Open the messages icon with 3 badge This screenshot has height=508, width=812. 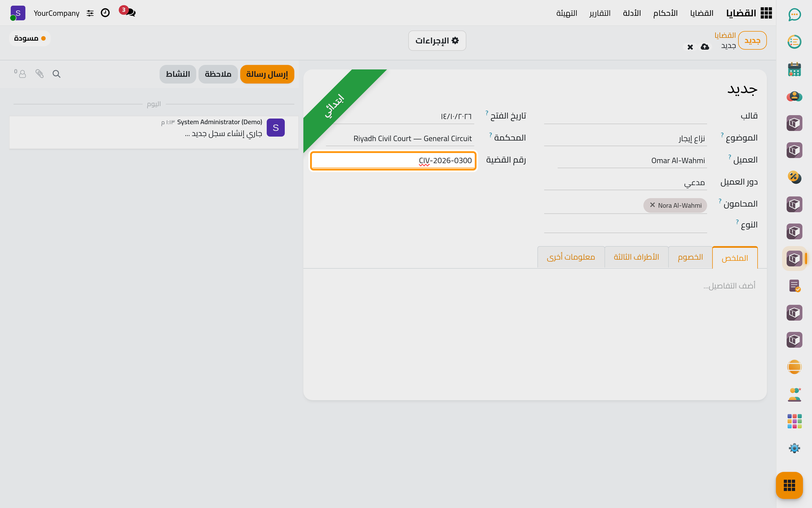[128, 12]
